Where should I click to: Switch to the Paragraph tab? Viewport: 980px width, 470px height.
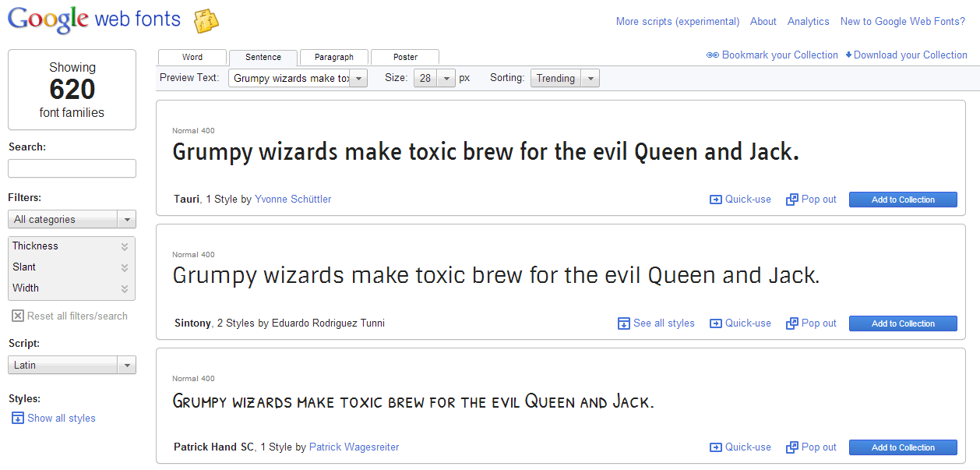click(334, 58)
